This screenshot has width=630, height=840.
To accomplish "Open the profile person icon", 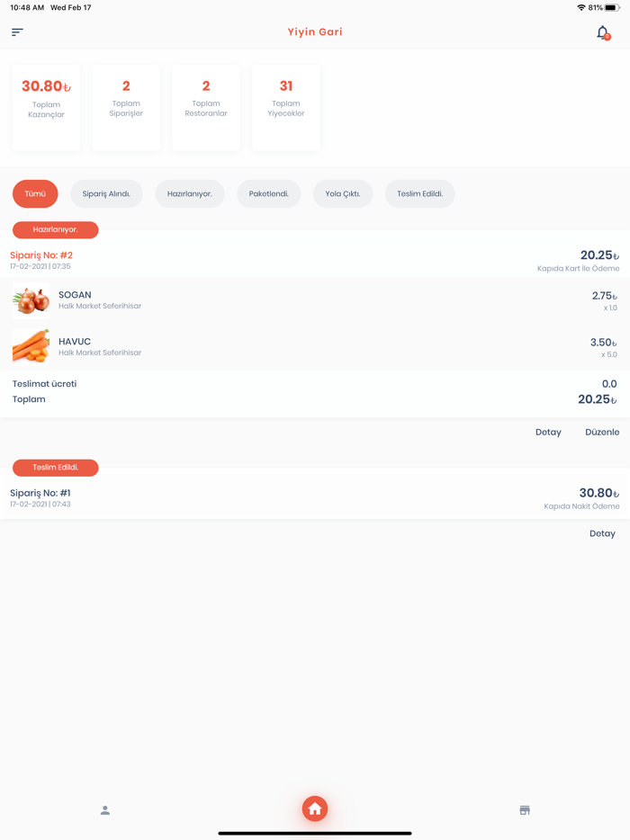I will (105, 810).
